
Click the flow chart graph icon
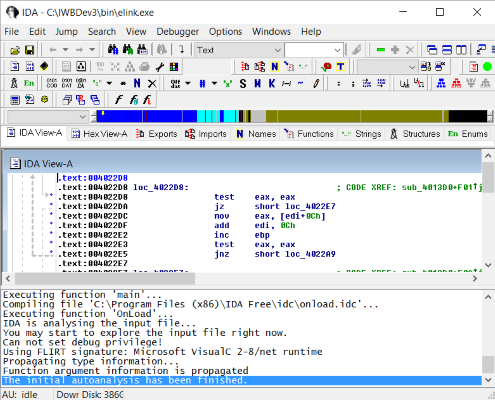pyautogui.click(x=81, y=67)
